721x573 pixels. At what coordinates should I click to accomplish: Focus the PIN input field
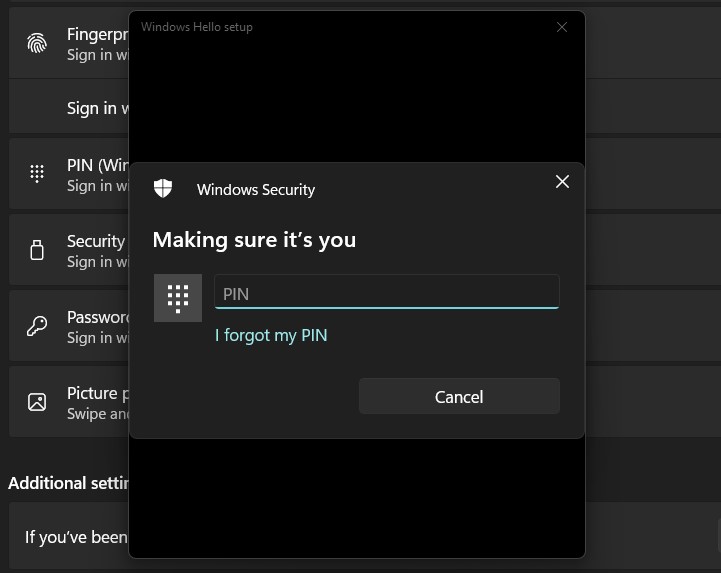[386, 293]
